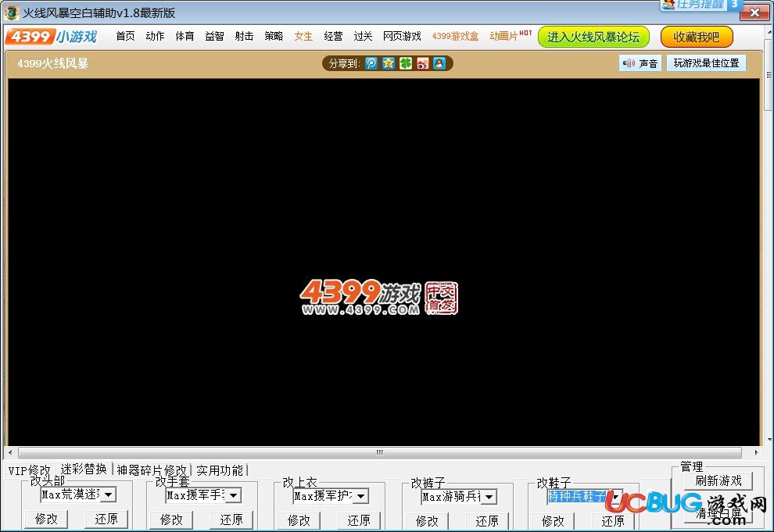This screenshot has height=532, width=774.
Task: Click the 刷新游戏 button
Action: [718, 480]
